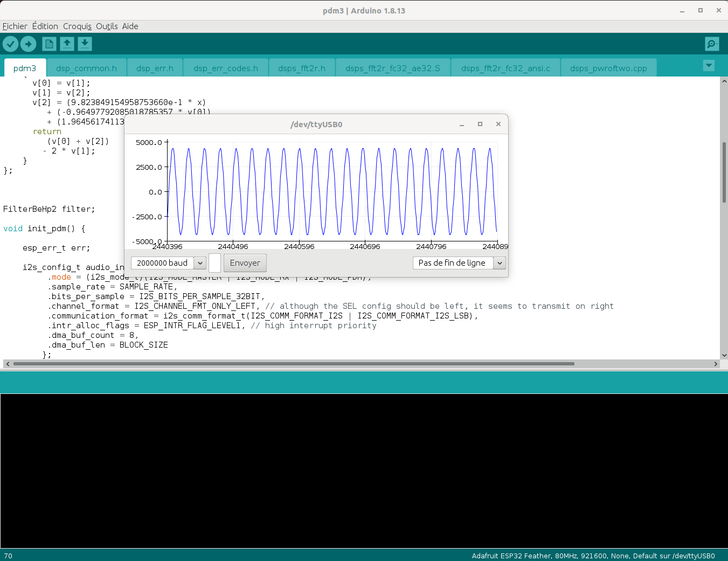Save sketch using down-arrow icon
728x561 pixels.
[x=85, y=44]
